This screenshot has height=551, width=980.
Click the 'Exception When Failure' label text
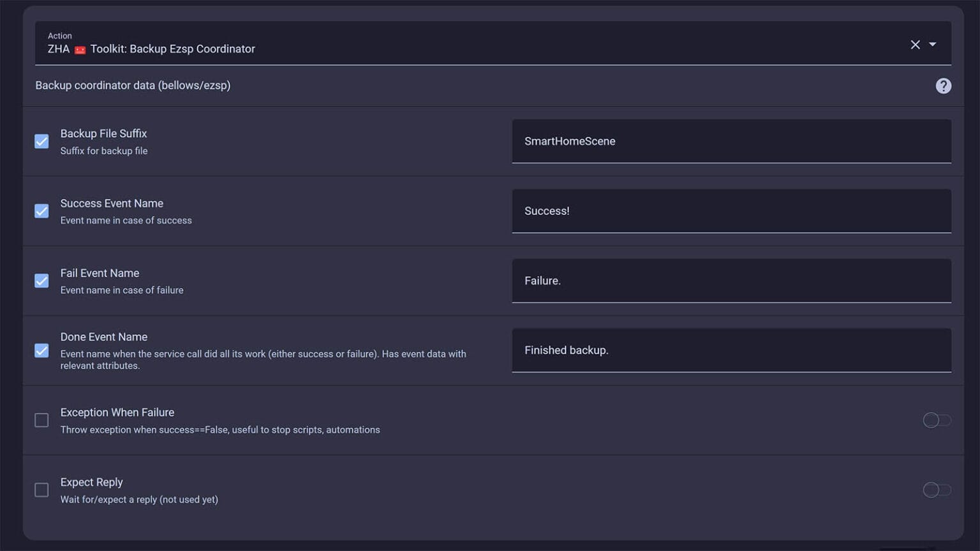click(117, 413)
